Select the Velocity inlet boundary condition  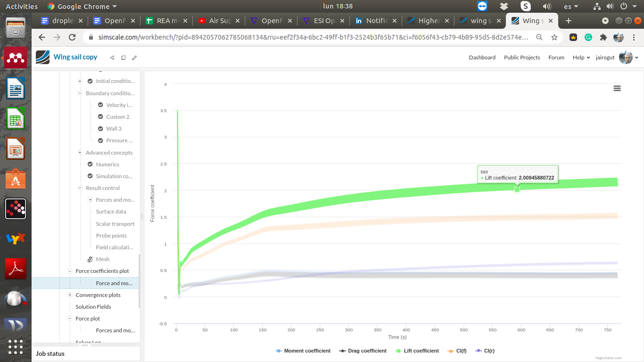tap(119, 105)
